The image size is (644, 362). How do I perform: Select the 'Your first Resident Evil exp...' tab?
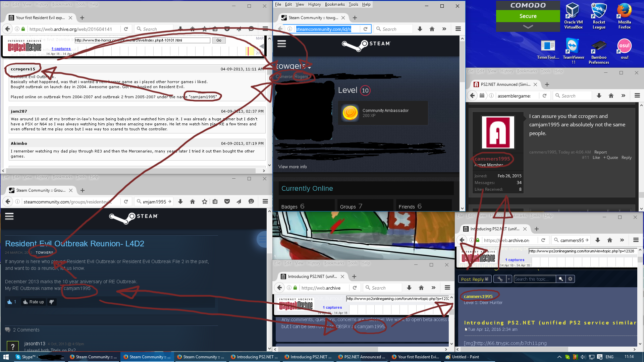point(40,18)
